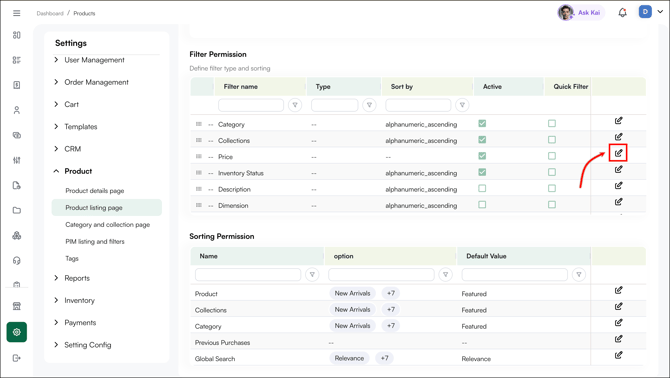670x378 pixels.
Task: Click the option column filter icon
Action: [x=446, y=275]
